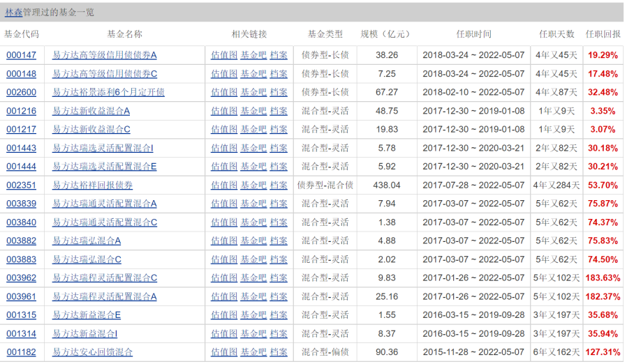Open 档案 for fund 001182
This screenshot has height=364, width=627.
279,352
